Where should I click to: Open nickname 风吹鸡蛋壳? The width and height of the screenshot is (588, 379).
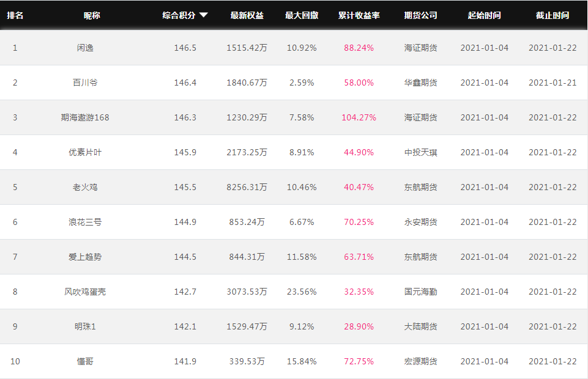[85, 292]
